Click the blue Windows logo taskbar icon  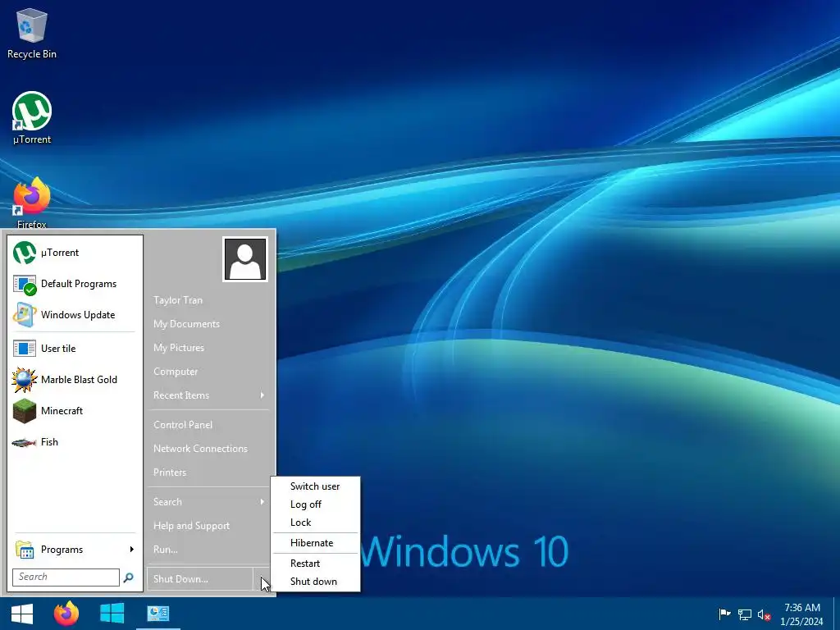tap(112, 614)
